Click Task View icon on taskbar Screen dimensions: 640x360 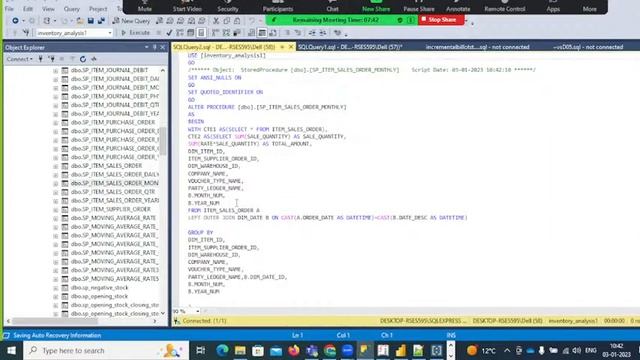click(200, 351)
